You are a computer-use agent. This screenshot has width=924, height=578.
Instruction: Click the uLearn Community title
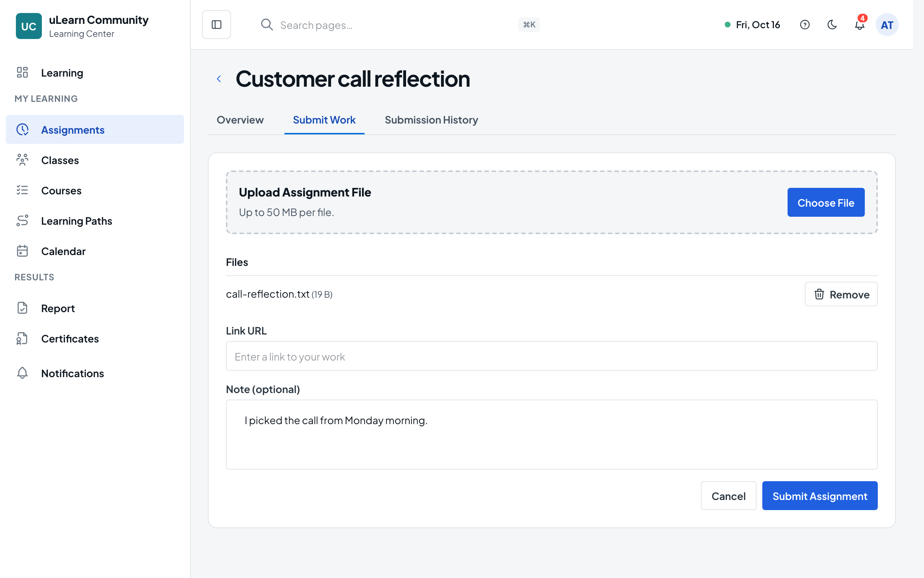99,20
